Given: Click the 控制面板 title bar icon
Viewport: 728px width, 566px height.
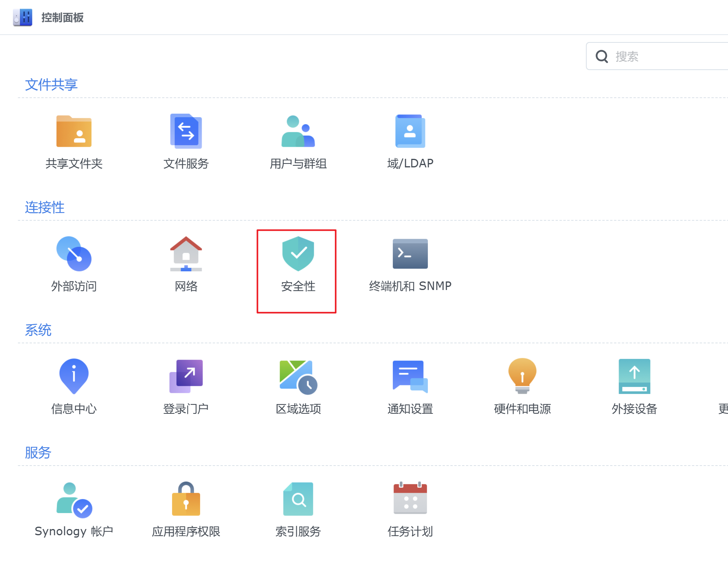Looking at the screenshot, I should click(23, 18).
